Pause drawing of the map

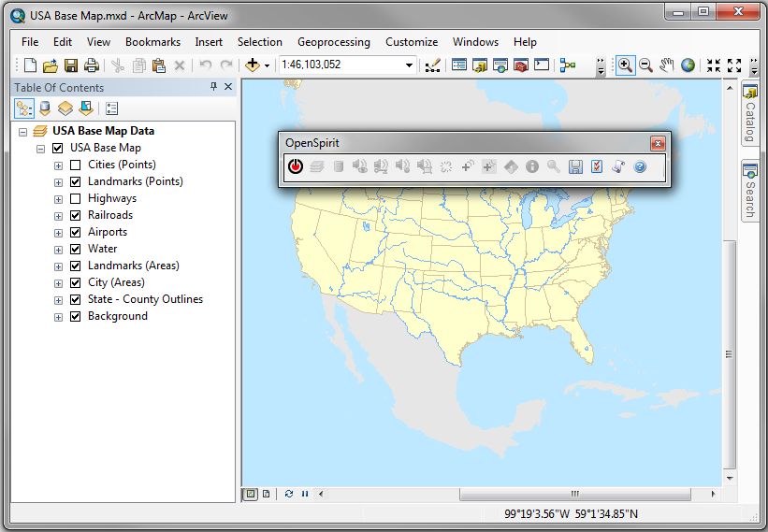pyautogui.click(x=305, y=494)
